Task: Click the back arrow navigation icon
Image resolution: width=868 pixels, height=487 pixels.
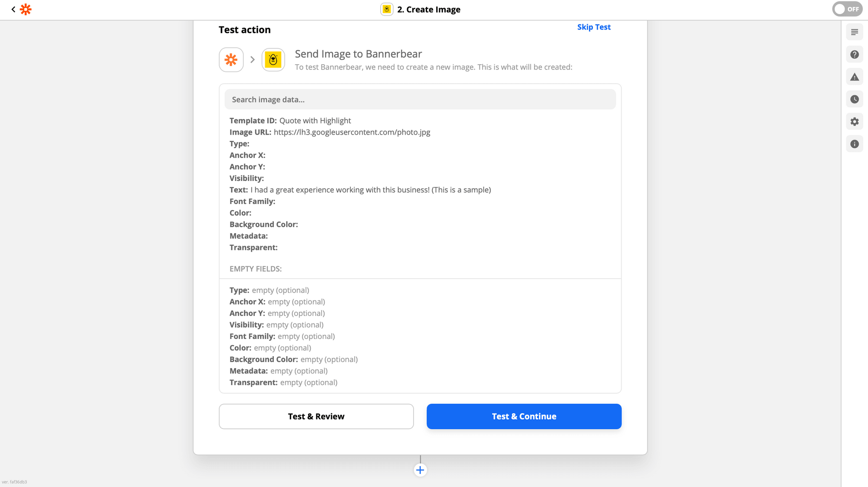Action: point(13,10)
